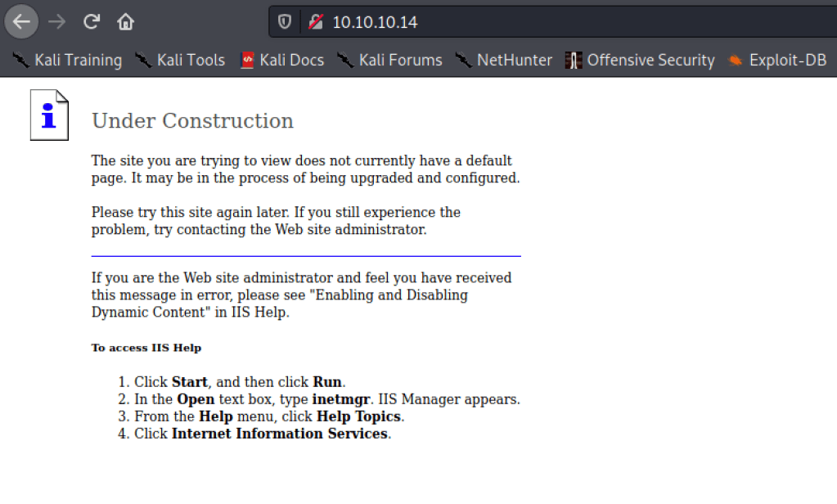Open the tracking protection shield icon
The image size is (837, 504).
click(x=285, y=22)
